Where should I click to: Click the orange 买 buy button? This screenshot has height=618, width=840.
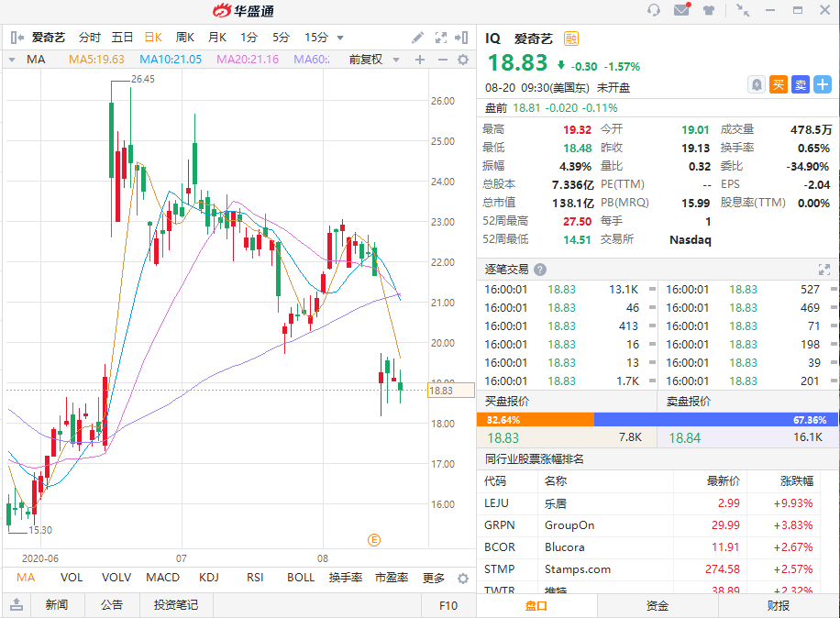(779, 84)
